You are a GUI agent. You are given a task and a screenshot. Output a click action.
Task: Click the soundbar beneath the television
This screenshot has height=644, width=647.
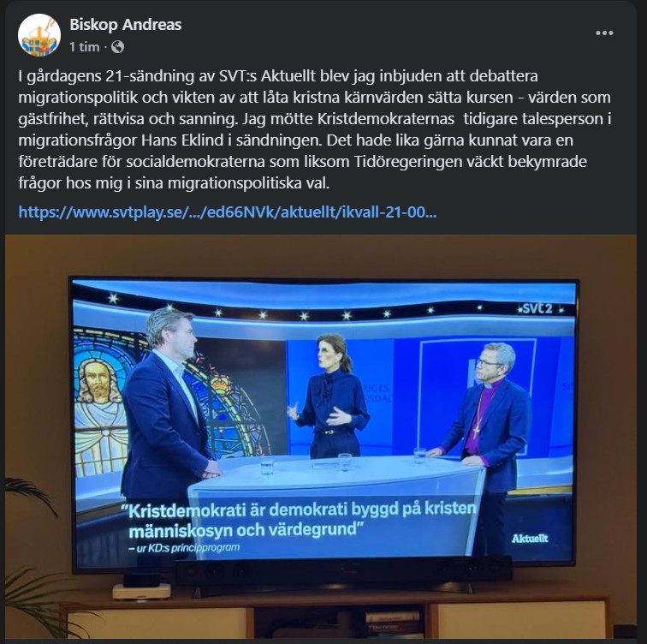(343, 573)
